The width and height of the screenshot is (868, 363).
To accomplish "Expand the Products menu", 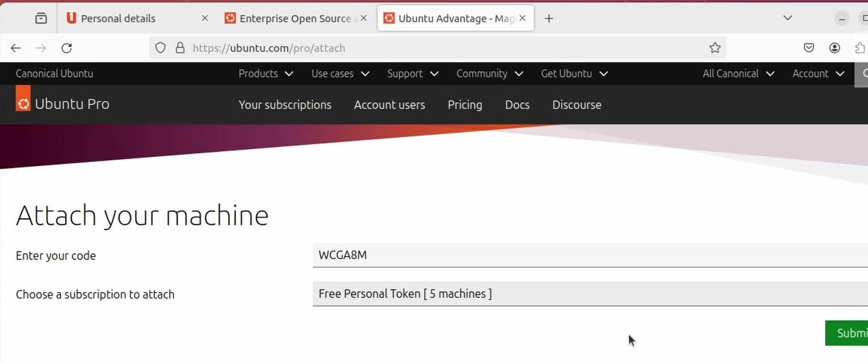I will coord(266,73).
